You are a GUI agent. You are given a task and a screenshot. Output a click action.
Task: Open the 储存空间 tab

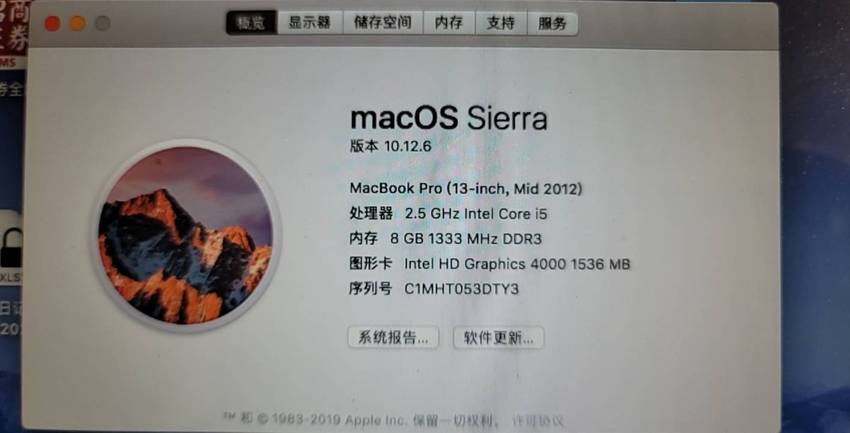click(383, 23)
